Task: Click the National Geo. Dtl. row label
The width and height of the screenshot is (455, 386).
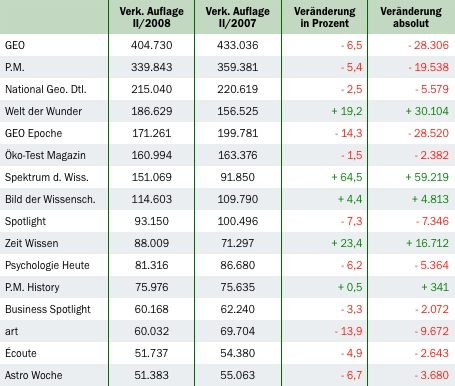Action: 46,89
